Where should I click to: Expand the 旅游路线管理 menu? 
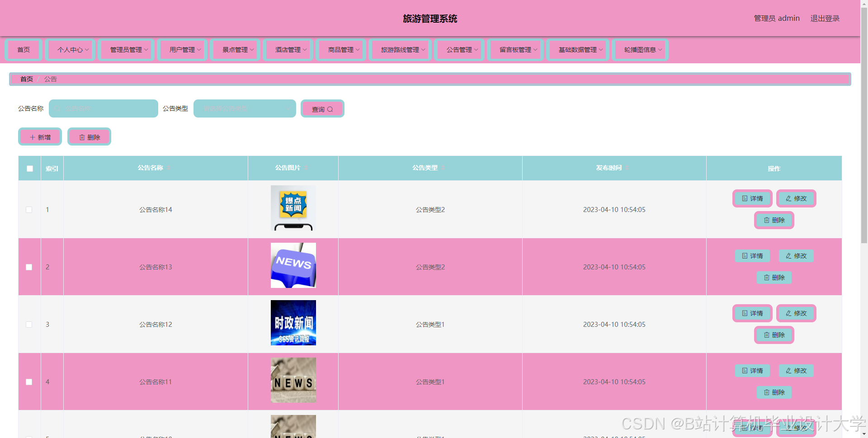point(400,50)
